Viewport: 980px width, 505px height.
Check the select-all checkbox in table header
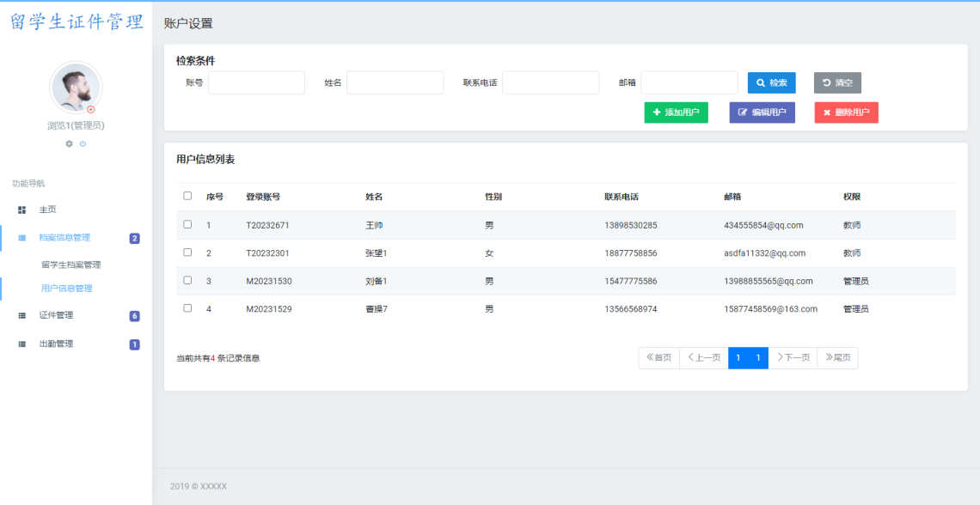[x=187, y=196]
